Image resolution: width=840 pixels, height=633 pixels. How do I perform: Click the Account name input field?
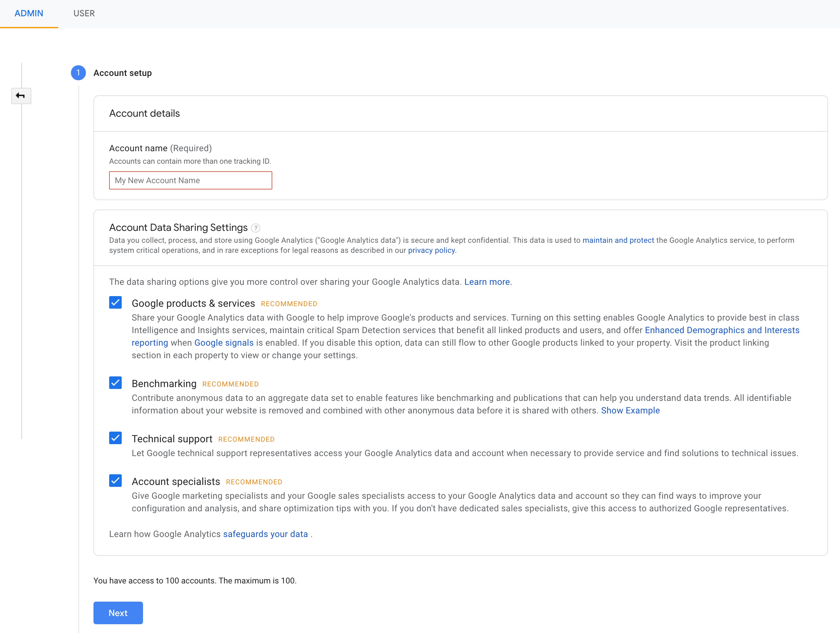[191, 180]
